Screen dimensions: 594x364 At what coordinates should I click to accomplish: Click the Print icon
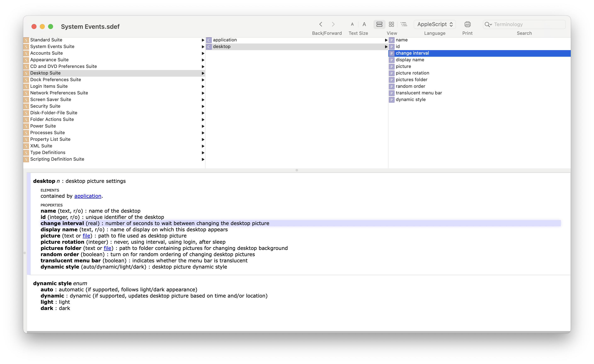(467, 24)
